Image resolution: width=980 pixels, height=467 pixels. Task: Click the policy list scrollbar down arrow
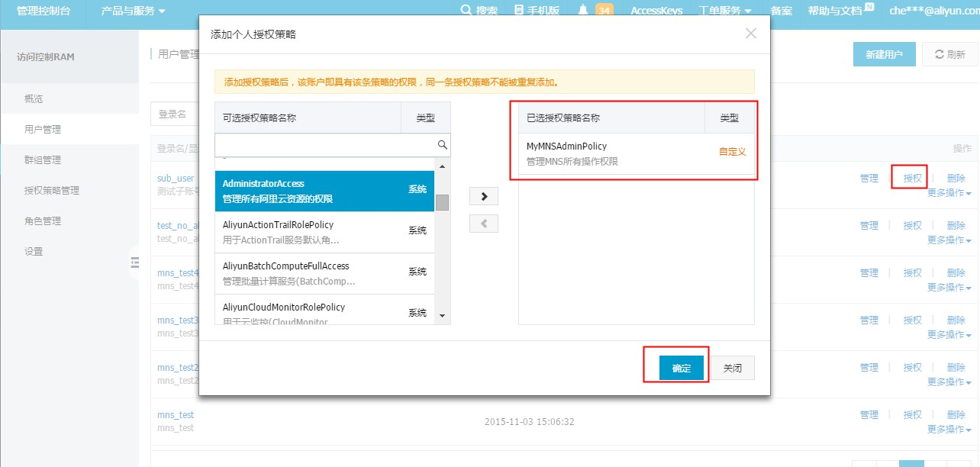(442, 315)
